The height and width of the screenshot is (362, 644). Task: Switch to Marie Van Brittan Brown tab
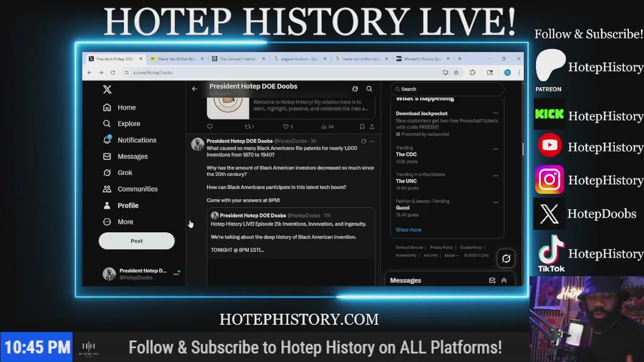[x=176, y=59]
